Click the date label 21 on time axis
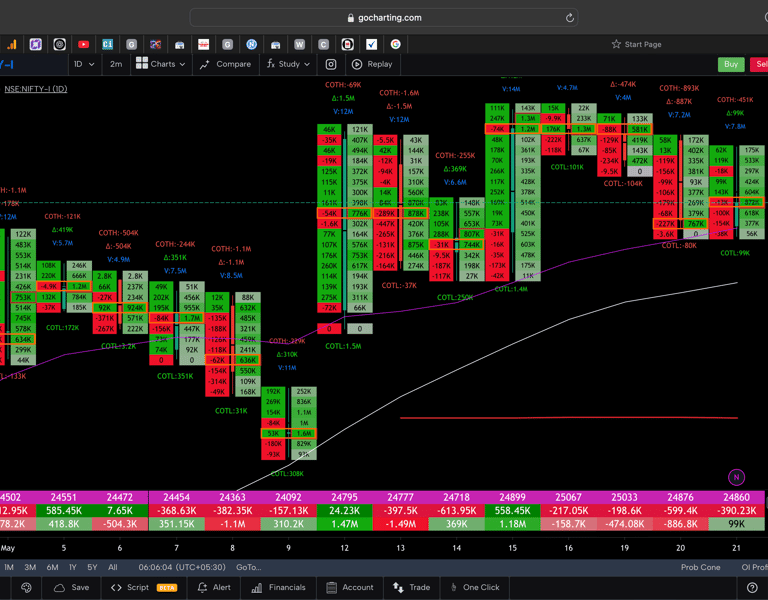The image size is (768, 600). tap(736, 548)
